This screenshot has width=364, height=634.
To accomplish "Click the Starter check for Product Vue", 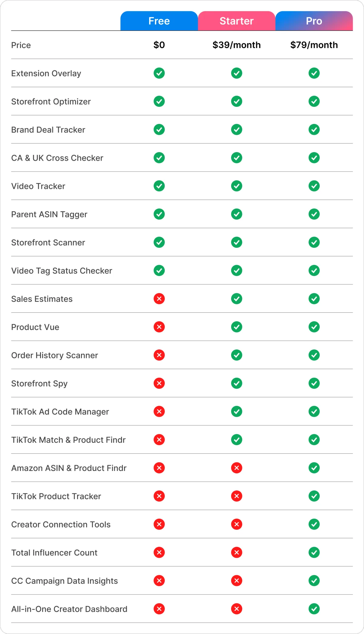I will [237, 327].
